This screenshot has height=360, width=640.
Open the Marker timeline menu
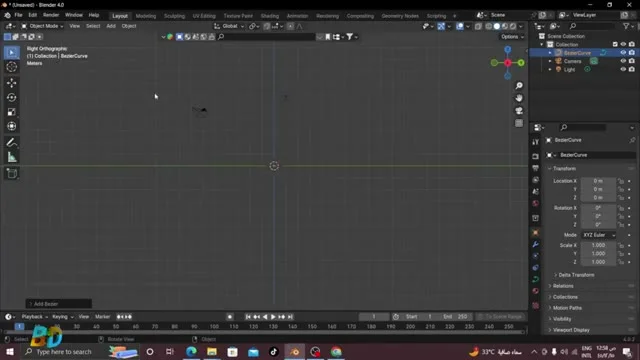102,317
